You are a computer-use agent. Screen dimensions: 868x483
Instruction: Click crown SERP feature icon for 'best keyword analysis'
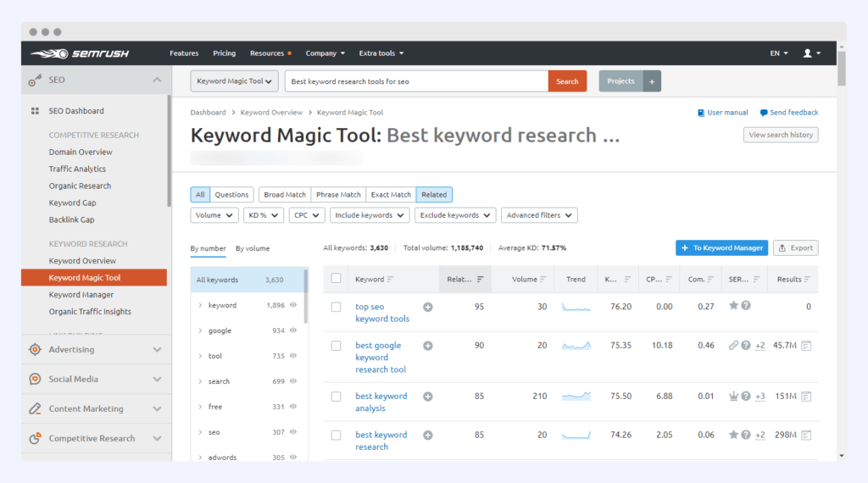pyautogui.click(x=733, y=396)
